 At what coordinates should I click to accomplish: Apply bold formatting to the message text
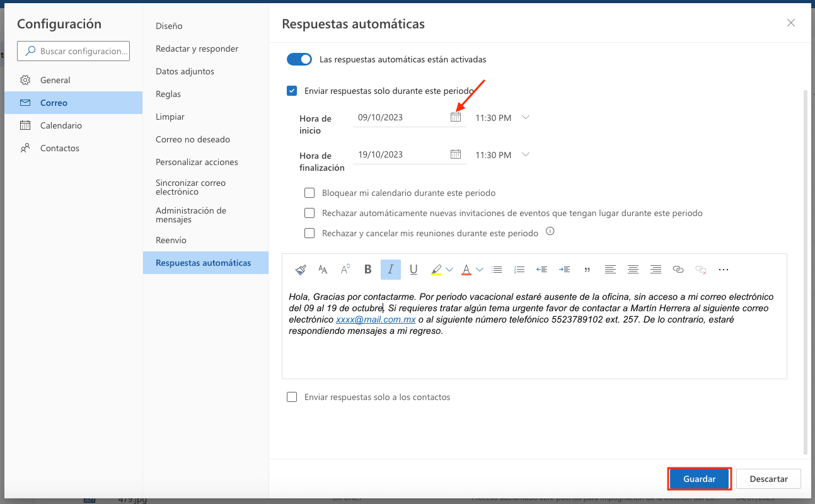tap(367, 269)
